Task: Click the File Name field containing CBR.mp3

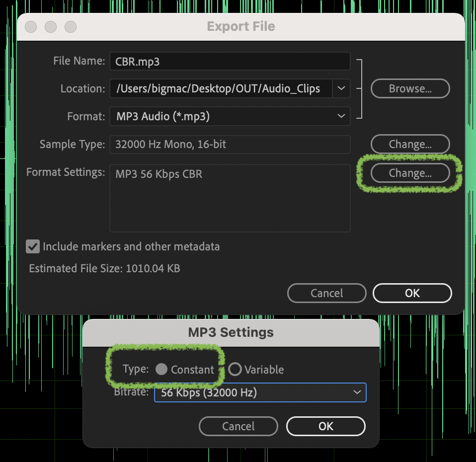Action: pyautogui.click(x=230, y=61)
